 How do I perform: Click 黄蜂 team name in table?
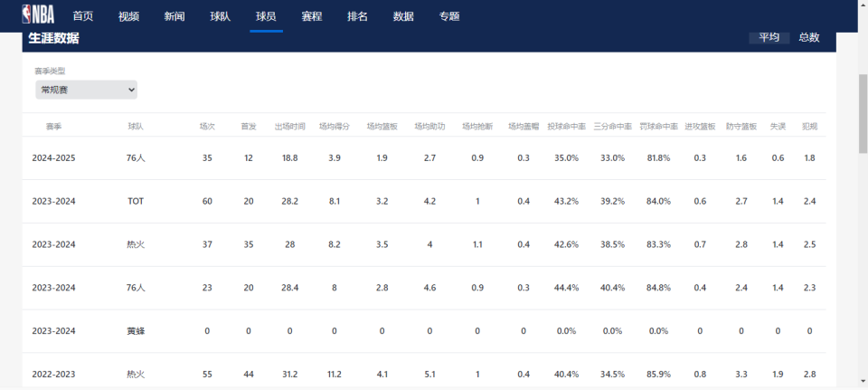click(x=136, y=331)
